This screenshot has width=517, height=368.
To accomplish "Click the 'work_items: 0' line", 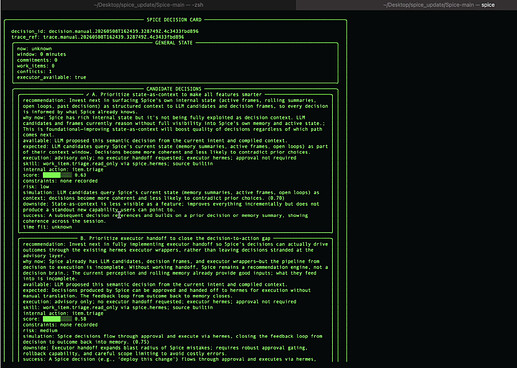I will pos(36,66).
